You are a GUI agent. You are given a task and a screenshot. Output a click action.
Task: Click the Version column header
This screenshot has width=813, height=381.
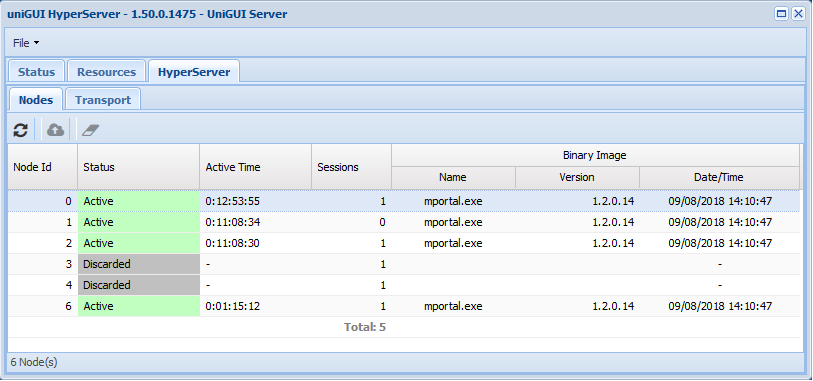click(577, 177)
